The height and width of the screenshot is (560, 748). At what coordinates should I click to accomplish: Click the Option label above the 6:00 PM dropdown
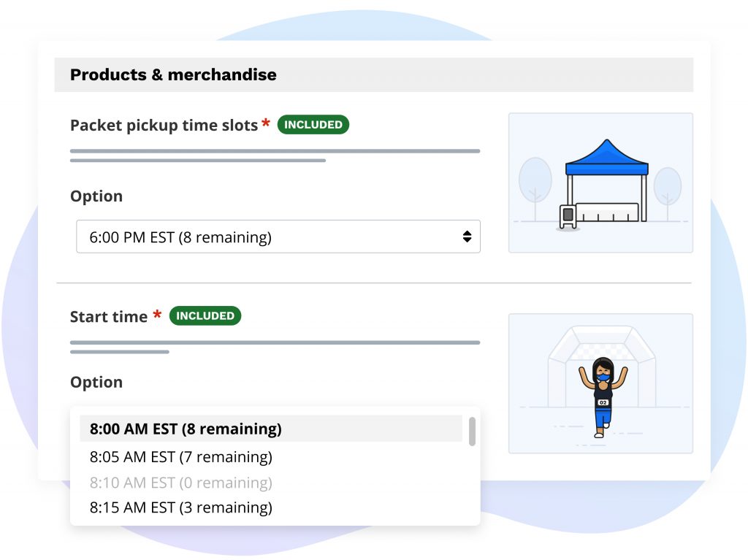(x=96, y=196)
